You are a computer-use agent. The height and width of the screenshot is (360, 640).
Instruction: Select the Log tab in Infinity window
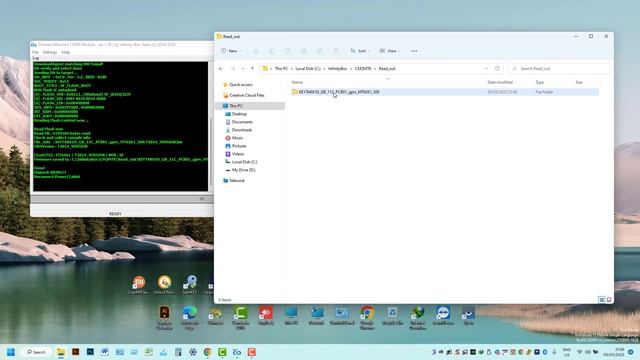point(36,58)
